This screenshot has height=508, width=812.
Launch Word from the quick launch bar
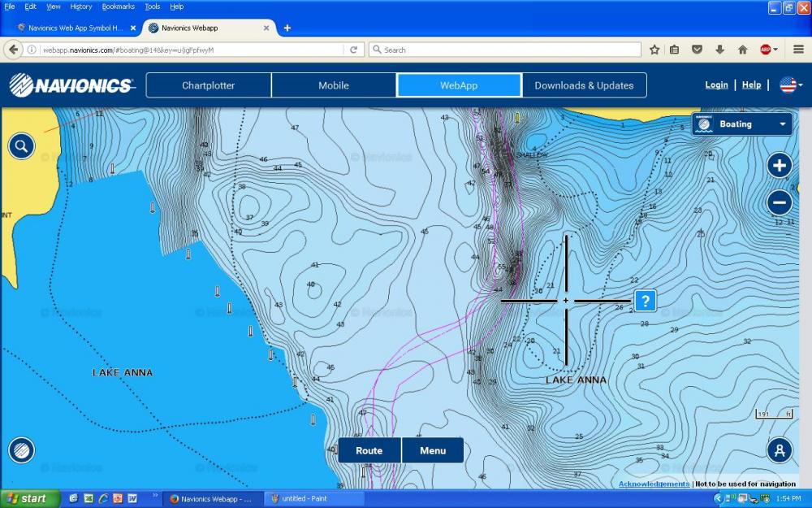132,499
